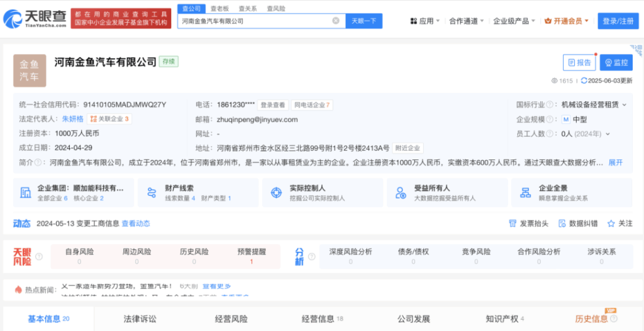Viewport: 644px width, 331px height.
Task: Switch to the 查老板 search tab
Action: pyautogui.click(x=219, y=9)
